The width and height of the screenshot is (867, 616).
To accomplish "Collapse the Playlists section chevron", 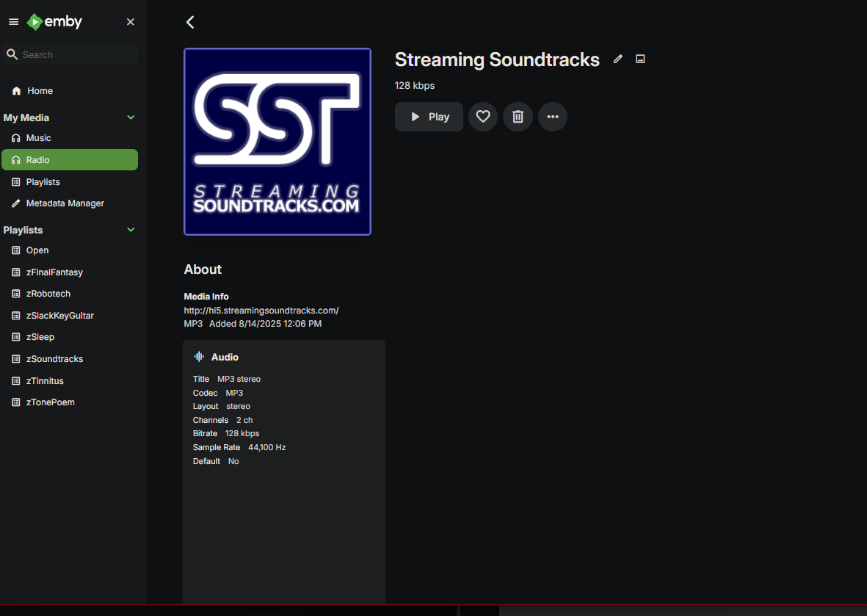I will [x=131, y=230].
